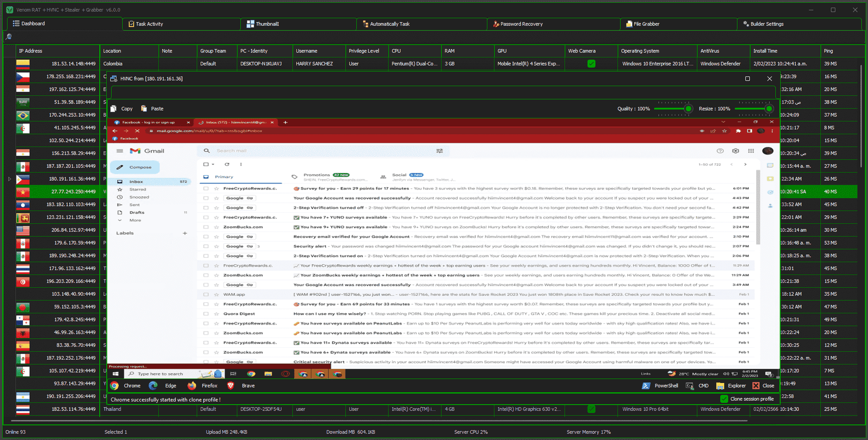Open Gmail main menu hamburger icon
Viewport: 868px width, 440px height.
point(120,151)
